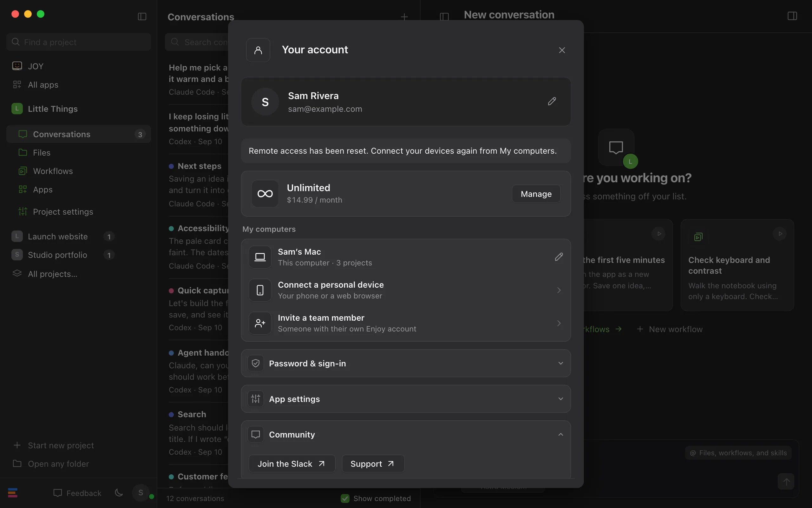Viewport: 812px width, 508px height.
Task: Click the phone icon for personal device
Action: point(260,290)
